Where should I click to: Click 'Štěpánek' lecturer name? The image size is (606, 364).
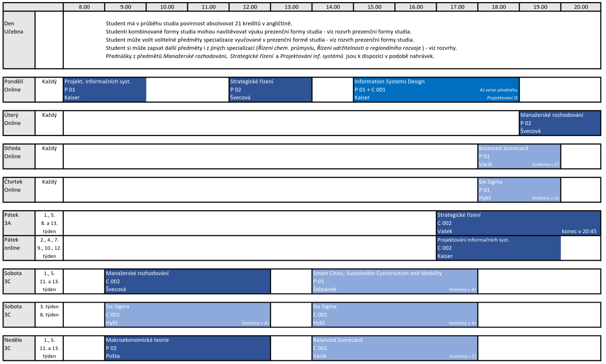pos(324,290)
